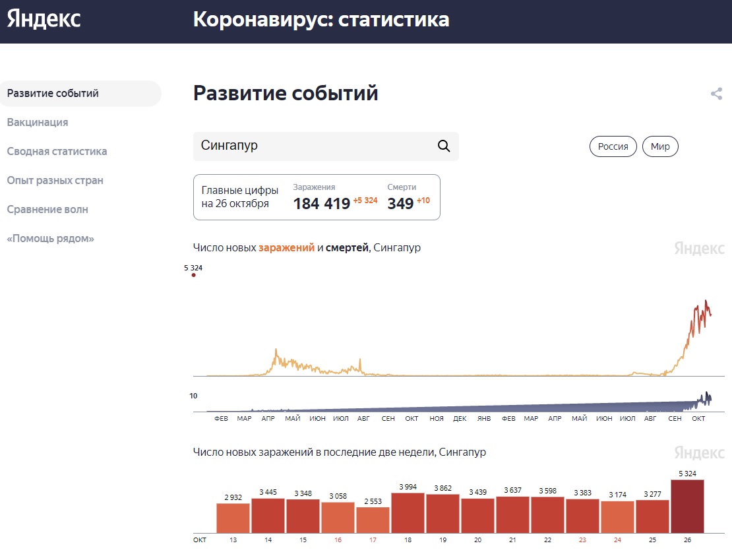Click the search field containing Сингапур
Screen dimensions: 732x560
click(326, 146)
